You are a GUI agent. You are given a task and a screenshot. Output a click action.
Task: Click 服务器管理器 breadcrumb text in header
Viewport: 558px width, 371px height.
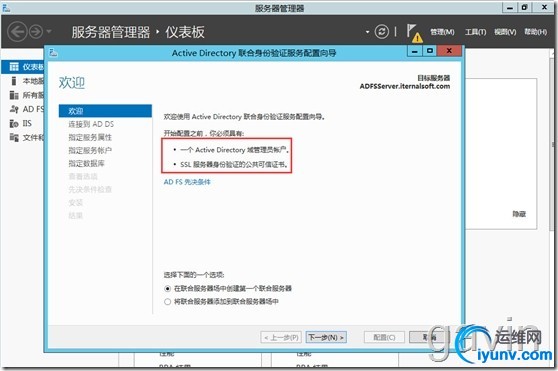(x=111, y=32)
